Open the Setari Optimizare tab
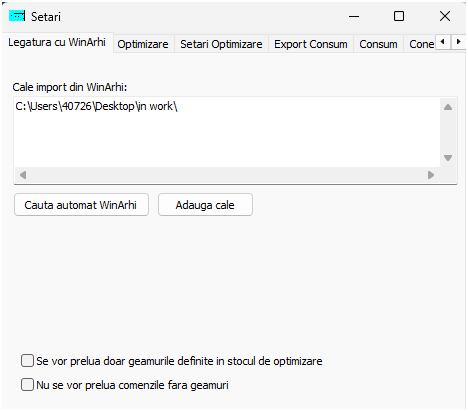468x411 pixels. (x=221, y=44)
